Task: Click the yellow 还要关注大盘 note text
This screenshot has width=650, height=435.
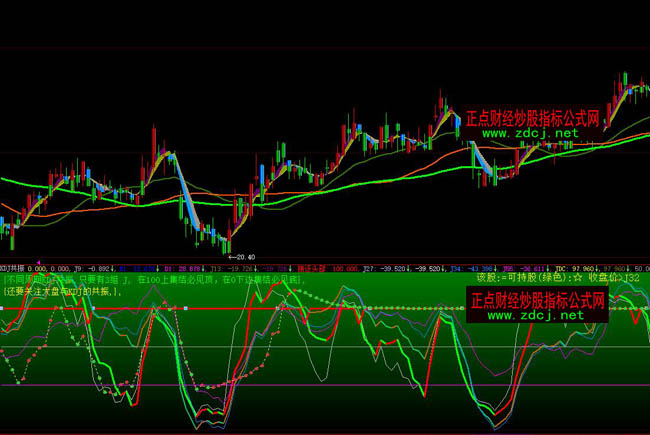Action: click(x=62, y=291)
